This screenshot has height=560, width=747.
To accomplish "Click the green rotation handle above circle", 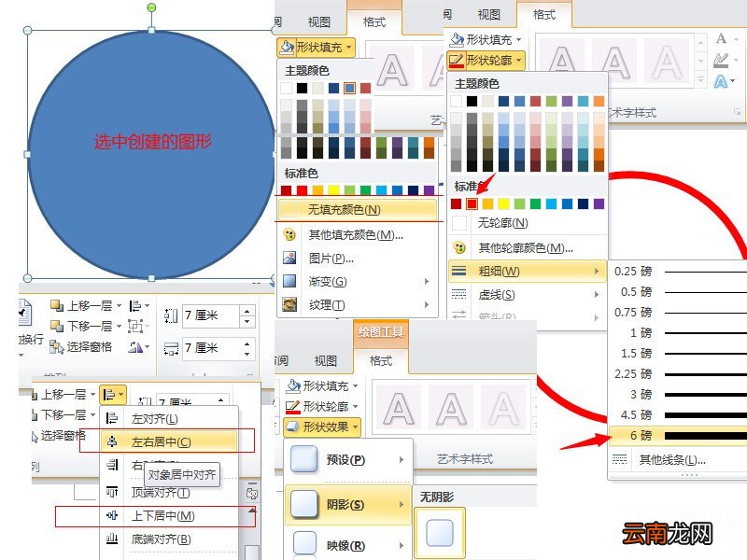I will click(x=151, y=7).
